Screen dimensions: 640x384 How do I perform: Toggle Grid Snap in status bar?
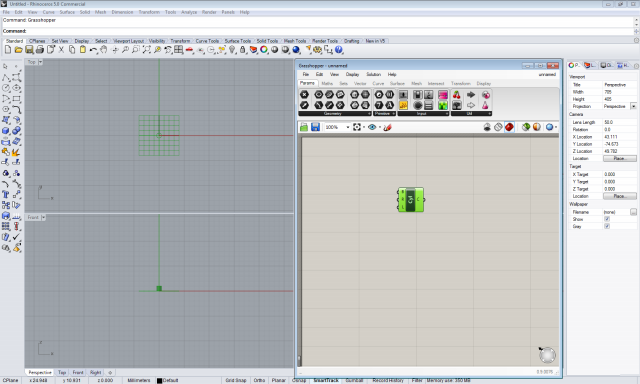[236, 380]
